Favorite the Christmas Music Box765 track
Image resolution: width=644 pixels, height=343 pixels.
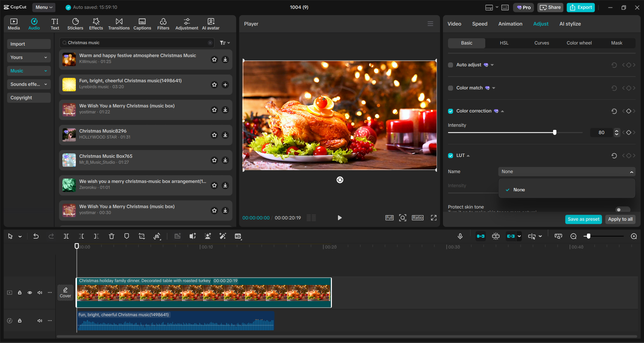point(214,160)
